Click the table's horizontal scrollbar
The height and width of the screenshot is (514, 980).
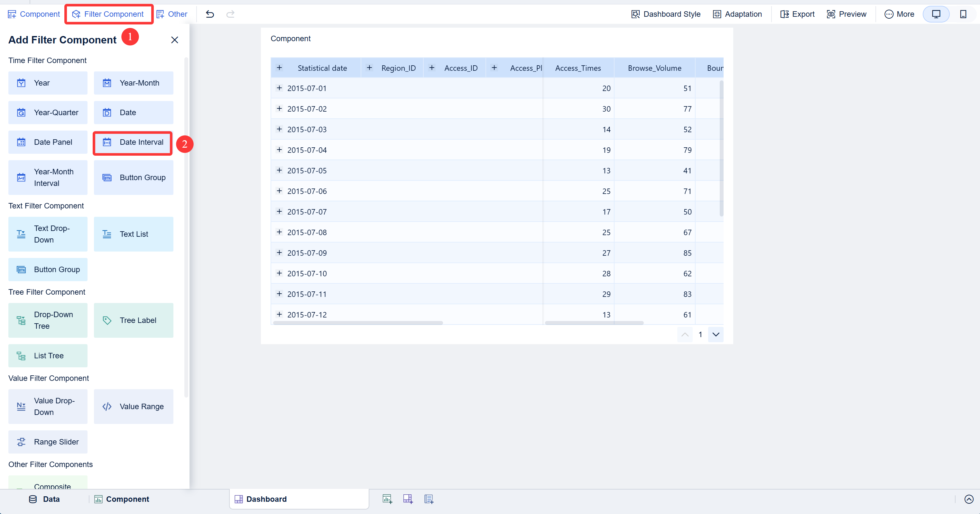tap(358, 323)
